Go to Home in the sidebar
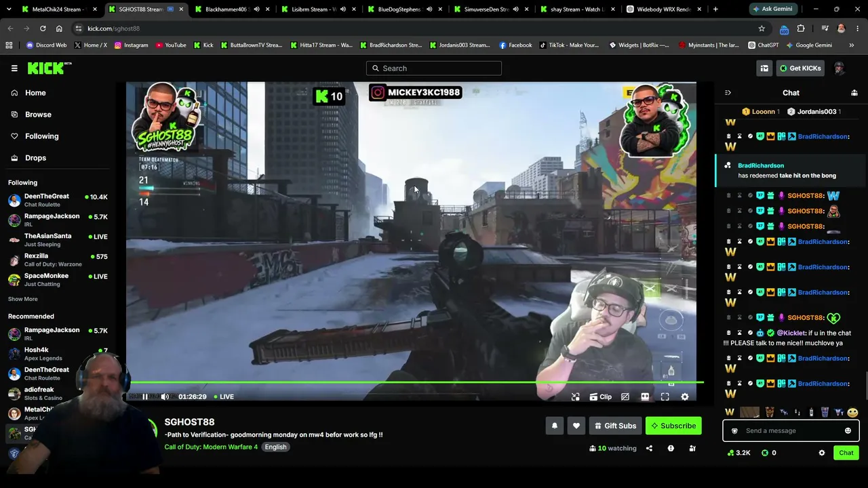 (x=35, y=93)
